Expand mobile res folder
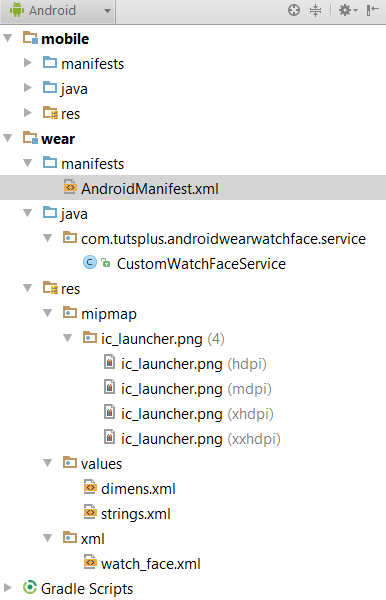Viewport: 386px width, 600px height. (28, 112)
